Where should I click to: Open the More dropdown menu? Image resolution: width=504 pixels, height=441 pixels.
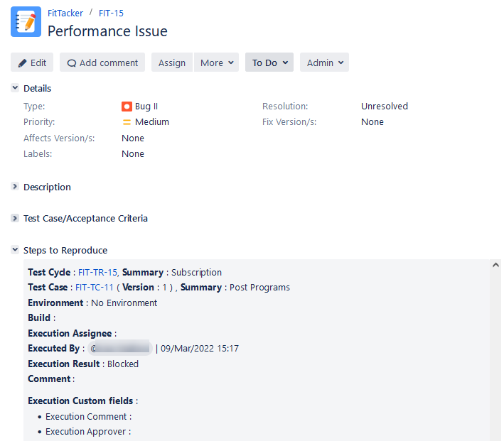point(216,62)
